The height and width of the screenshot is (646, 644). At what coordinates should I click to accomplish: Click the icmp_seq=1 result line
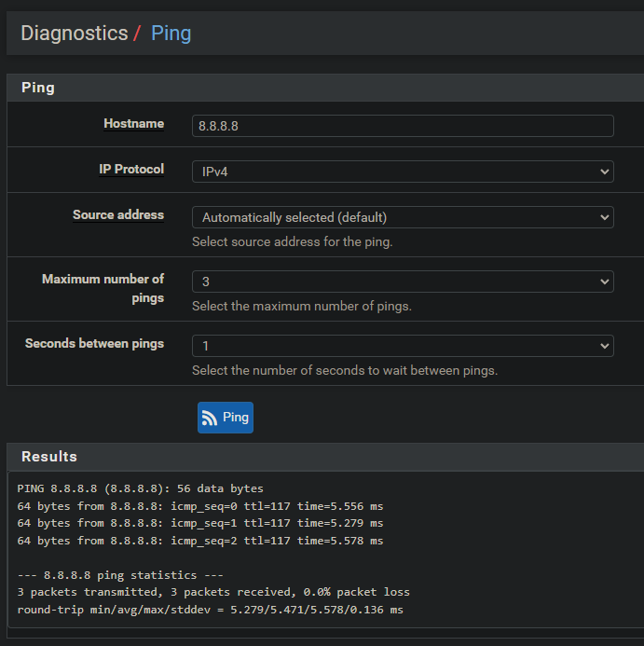[x=200, y=523]
